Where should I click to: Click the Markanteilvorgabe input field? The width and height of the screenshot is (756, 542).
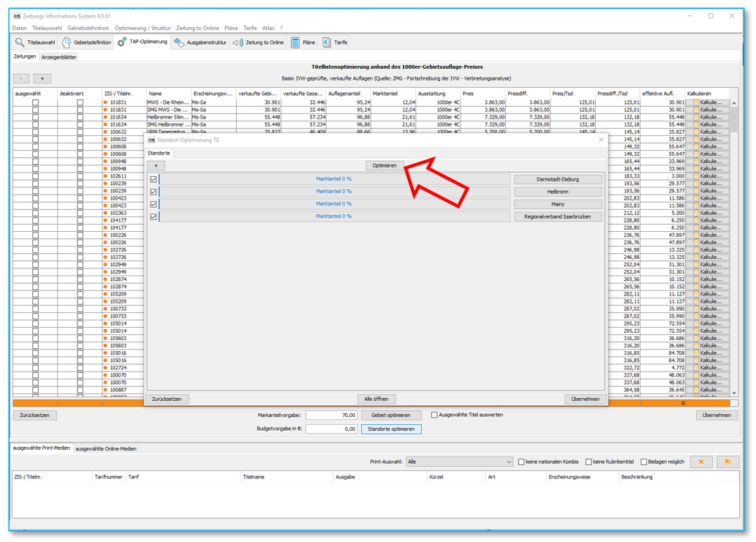pos(331,415)
